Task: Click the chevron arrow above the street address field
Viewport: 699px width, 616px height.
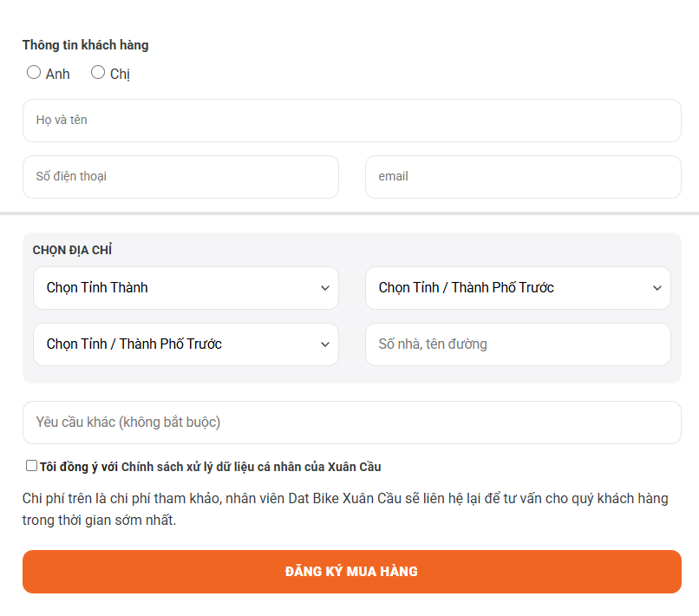Action: click(657, 288)
